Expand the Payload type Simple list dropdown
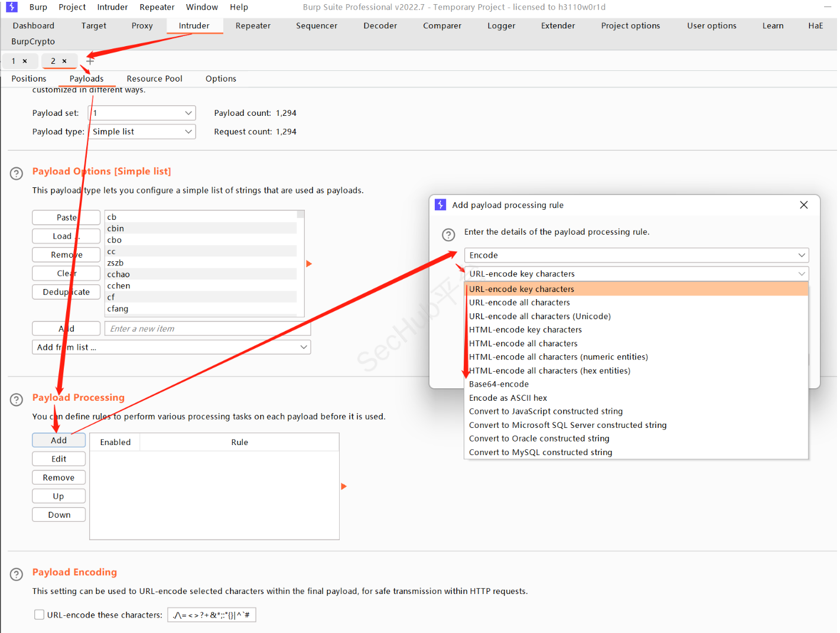 [x=142, y=132]
